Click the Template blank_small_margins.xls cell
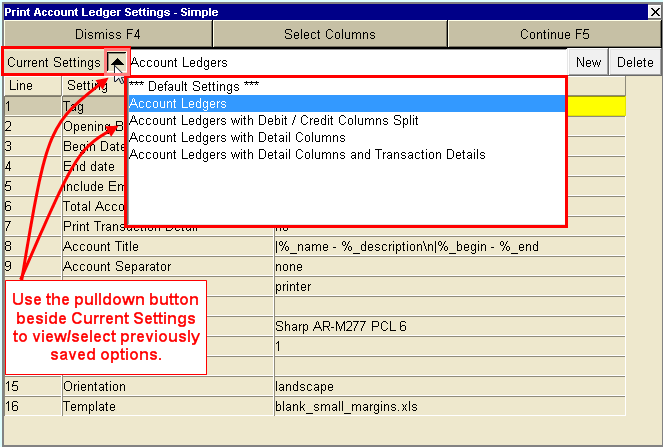The height and width of the screenshot is (447, 663). [x=449, y=406]
